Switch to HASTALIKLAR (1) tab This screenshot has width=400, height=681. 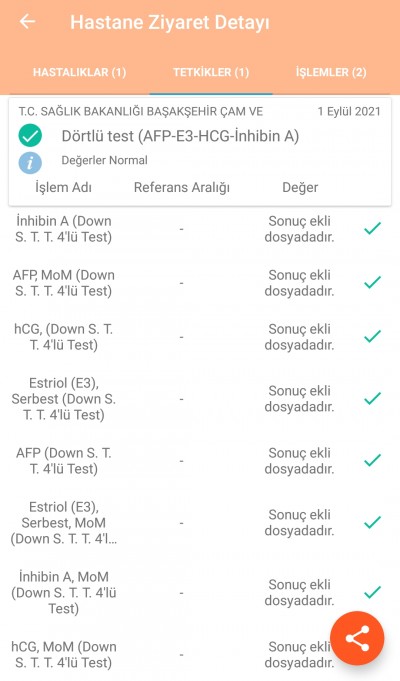80,72
